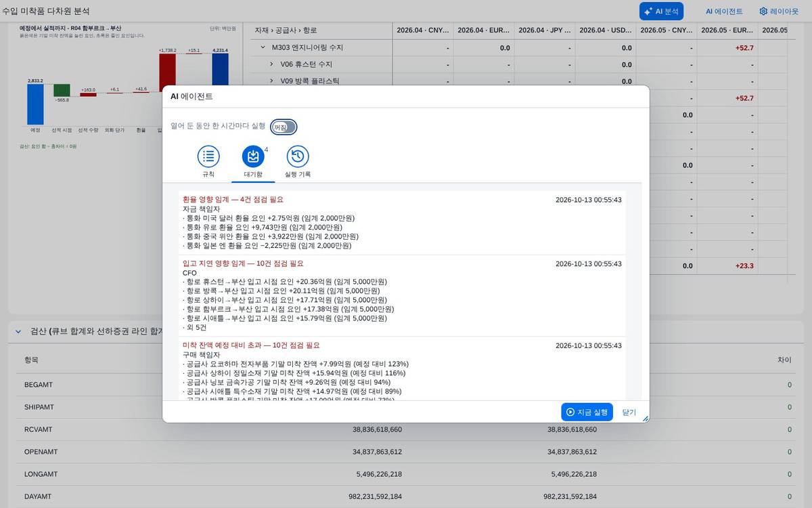This screenshot has height=508, width=812.
Task: Toggle the hourly run switch 꺼짐
Action: [284, 127]
